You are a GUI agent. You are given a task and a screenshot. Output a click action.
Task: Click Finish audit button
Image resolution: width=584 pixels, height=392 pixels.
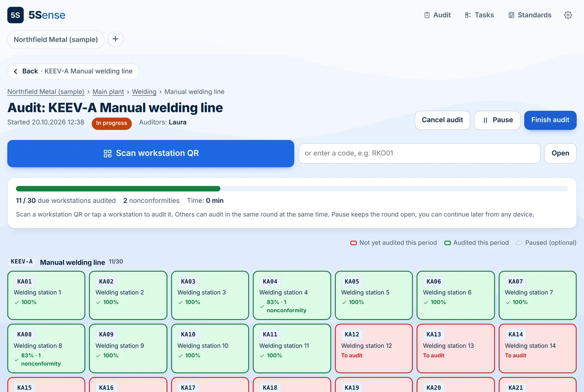tap(550, 120)
